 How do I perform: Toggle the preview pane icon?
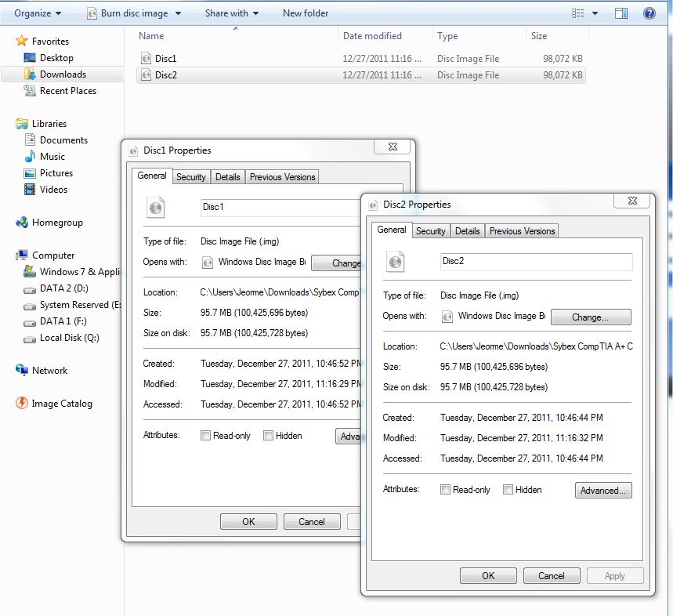(621, 13)
